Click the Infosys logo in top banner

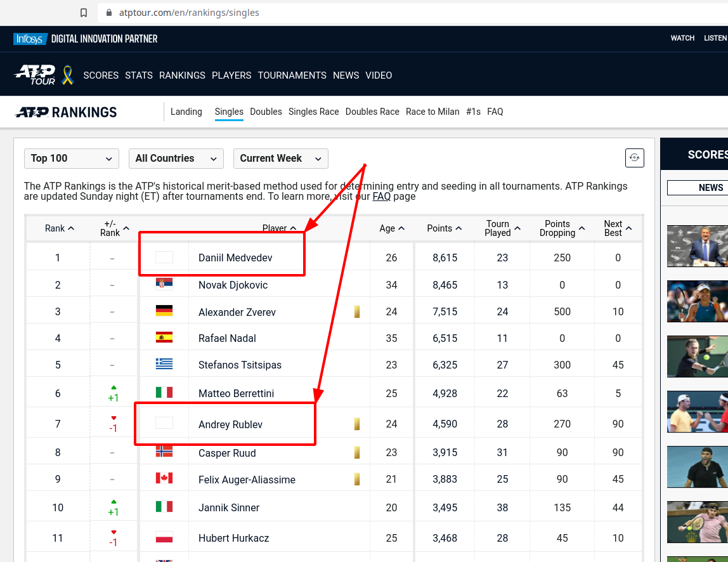coord(29,39)
